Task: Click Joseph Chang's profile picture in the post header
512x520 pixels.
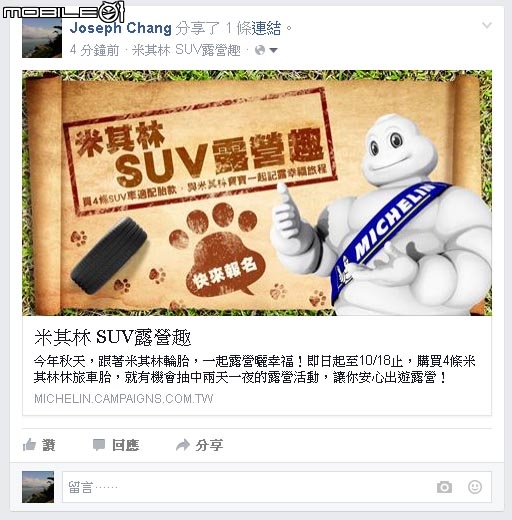Action: [x=42, y=38]
